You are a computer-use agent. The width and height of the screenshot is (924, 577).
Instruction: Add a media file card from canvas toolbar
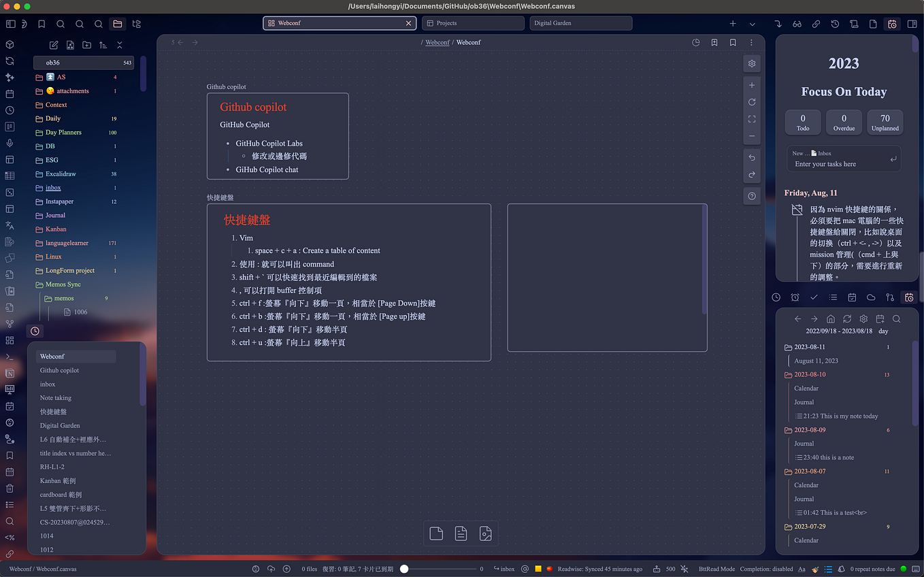[485, 533]
